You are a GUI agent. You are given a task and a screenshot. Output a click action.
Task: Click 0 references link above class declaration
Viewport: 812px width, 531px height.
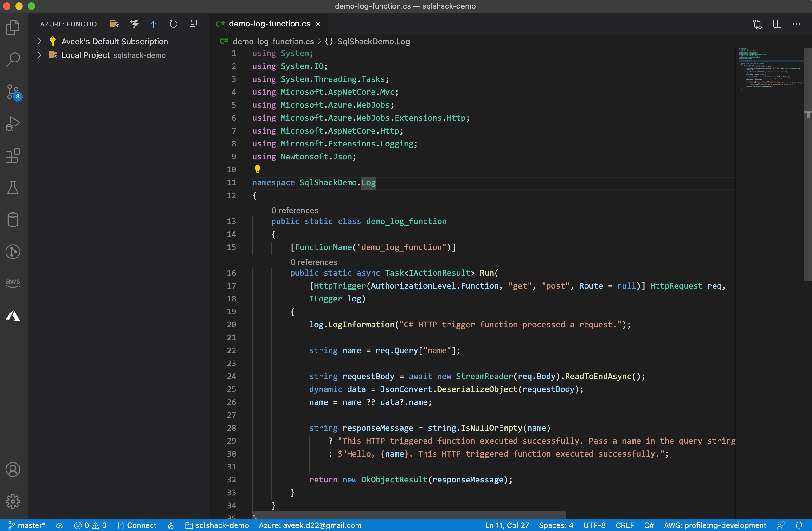coord(295,210)
